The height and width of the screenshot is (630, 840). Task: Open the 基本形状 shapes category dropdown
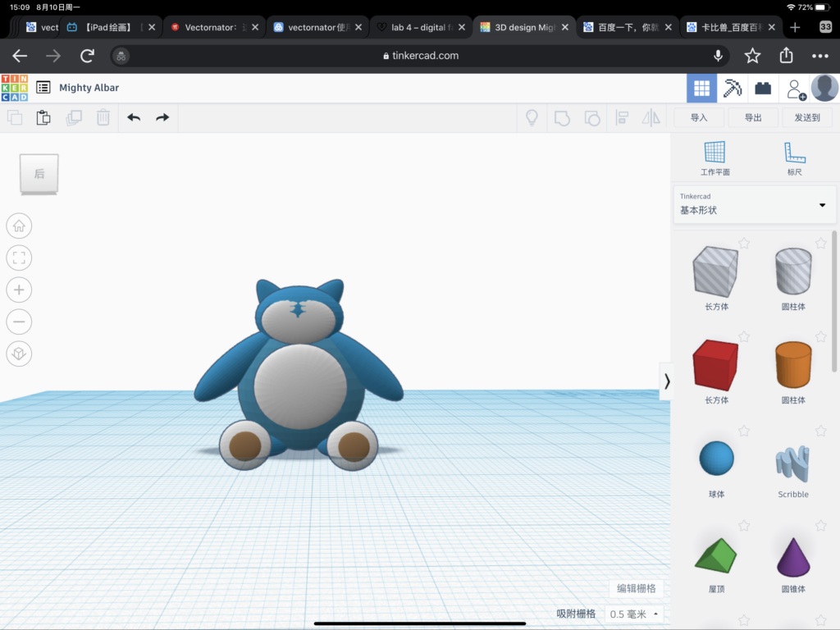coord(754,204)
